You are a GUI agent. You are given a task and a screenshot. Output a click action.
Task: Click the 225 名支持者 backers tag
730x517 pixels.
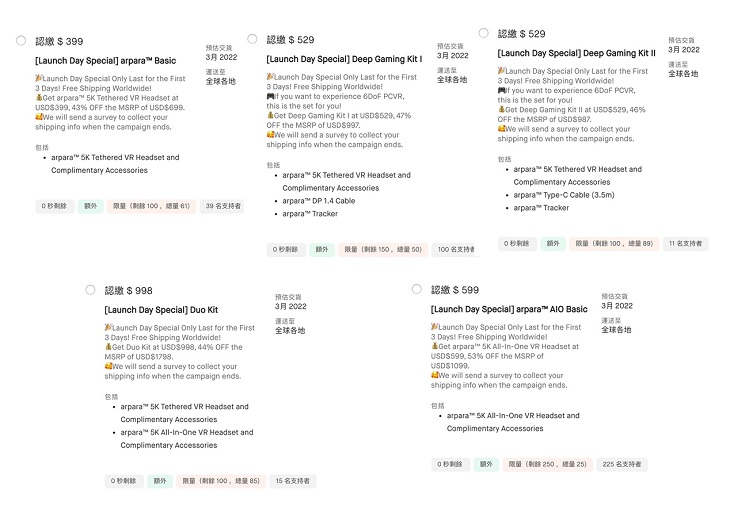pyautogui.click(x=620, y=464)
